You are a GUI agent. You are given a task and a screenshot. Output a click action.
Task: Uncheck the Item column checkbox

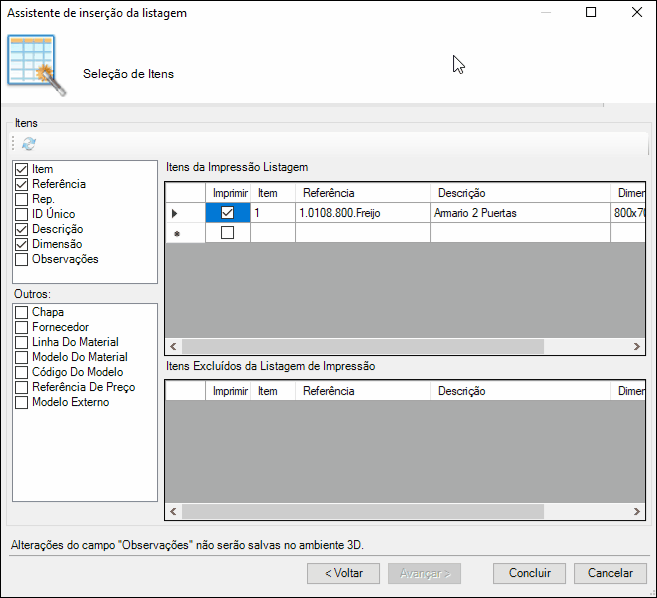(21, 169)
